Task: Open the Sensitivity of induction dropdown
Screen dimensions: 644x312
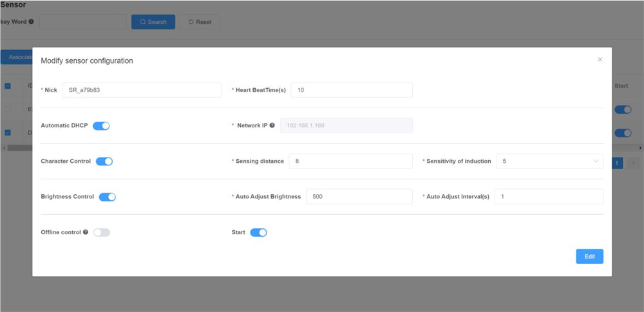Action: coord(549,161)
